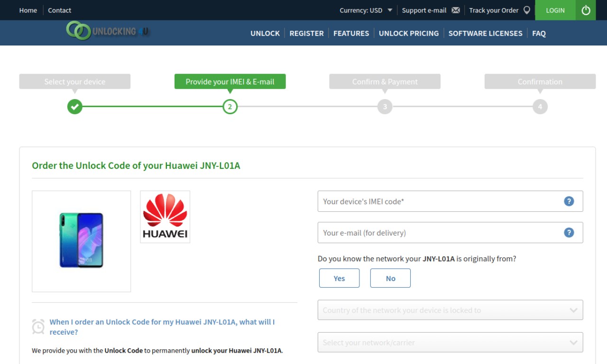Open the FEATURES menu item
Image resolution: width=607 pixels, height=364 pixels.
pos(351,33)
